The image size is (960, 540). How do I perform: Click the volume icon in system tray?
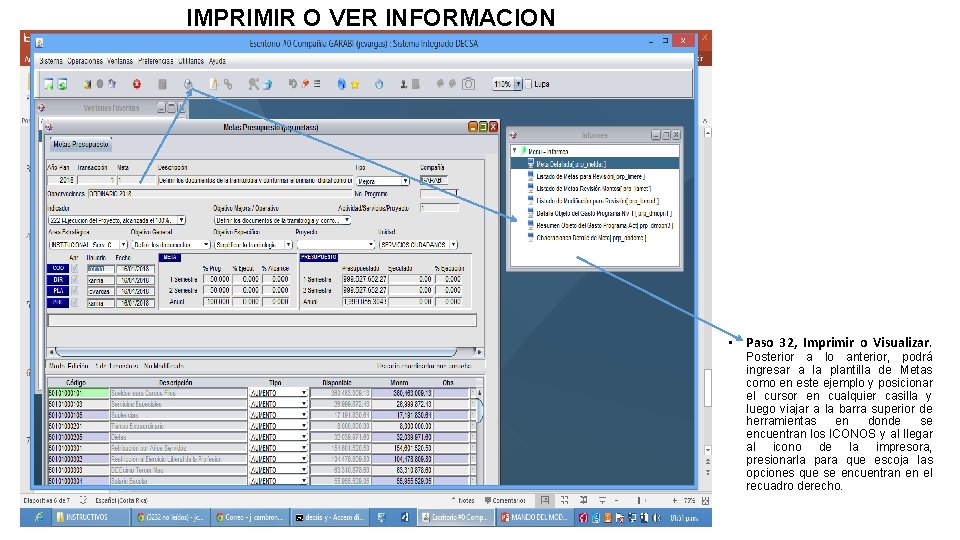(657, 518)
